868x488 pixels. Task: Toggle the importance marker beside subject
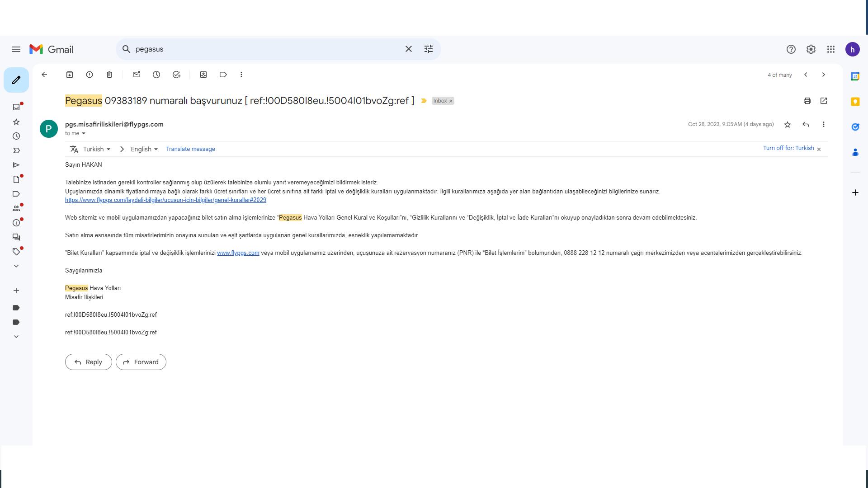pos(424,101)
